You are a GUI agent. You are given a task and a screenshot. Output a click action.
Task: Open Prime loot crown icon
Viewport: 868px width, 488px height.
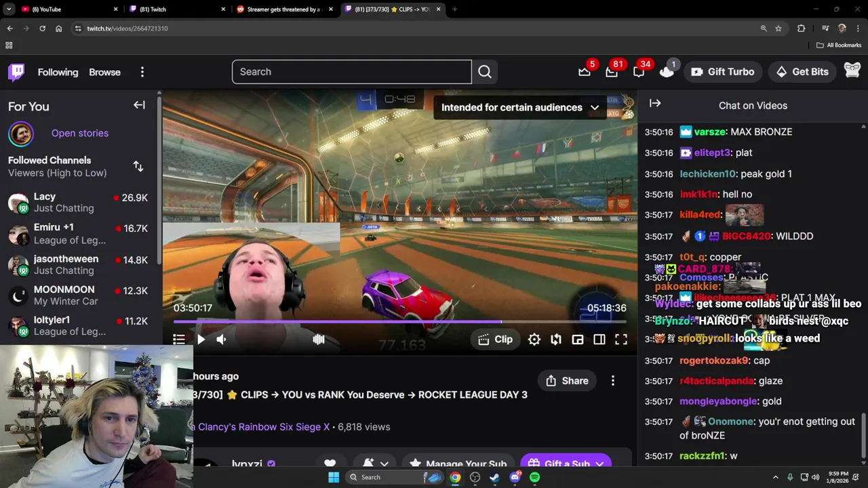[584, 72]
